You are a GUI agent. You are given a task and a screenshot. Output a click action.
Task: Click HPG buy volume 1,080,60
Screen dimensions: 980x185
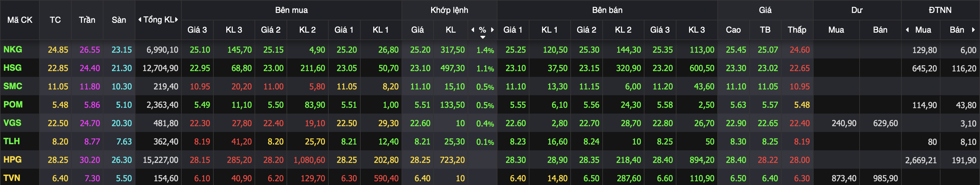(309, 160)
